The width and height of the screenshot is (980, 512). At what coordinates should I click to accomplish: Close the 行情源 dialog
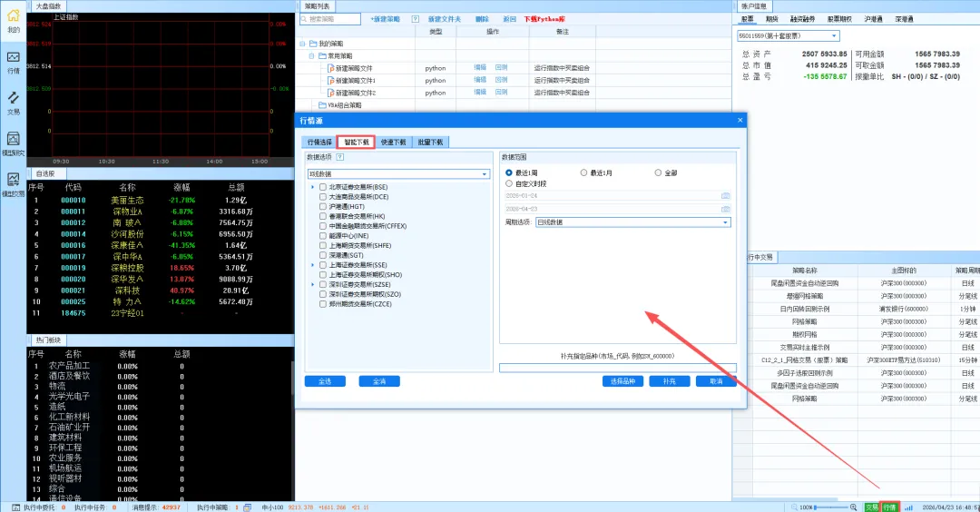(x=740, y=120)
